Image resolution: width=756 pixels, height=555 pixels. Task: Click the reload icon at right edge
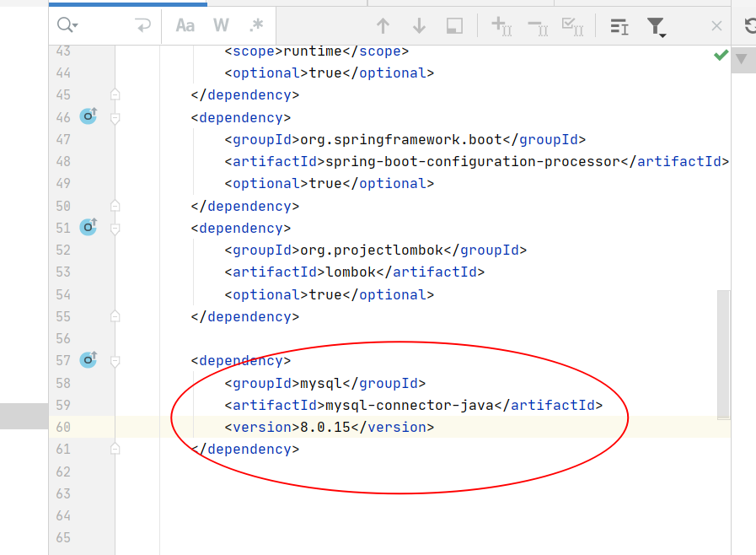(750, 25)
